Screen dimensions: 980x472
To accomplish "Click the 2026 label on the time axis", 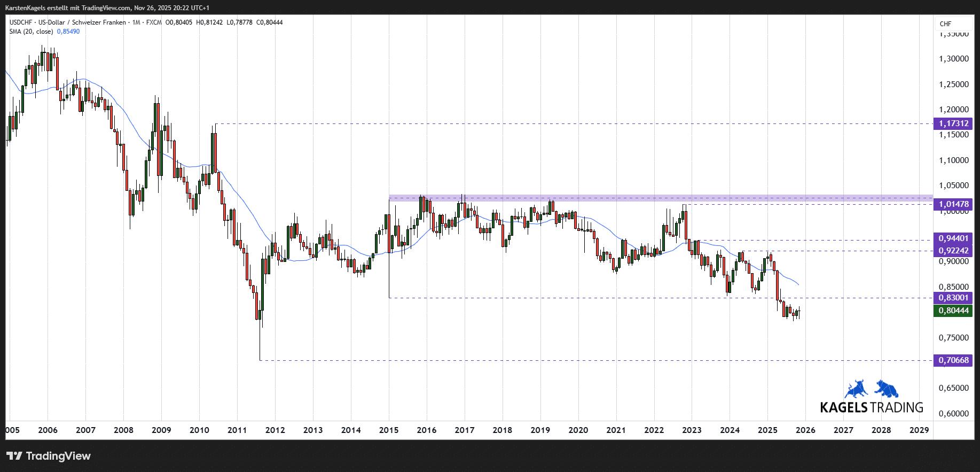I will point(805,430).
